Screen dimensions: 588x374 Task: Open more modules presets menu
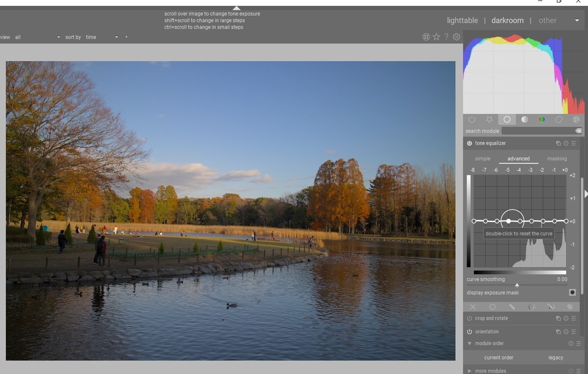578,371
